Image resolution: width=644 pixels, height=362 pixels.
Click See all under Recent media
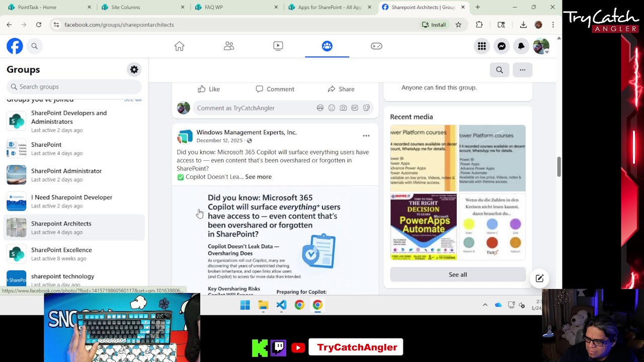pyautogui.click(x=458, y=275)
